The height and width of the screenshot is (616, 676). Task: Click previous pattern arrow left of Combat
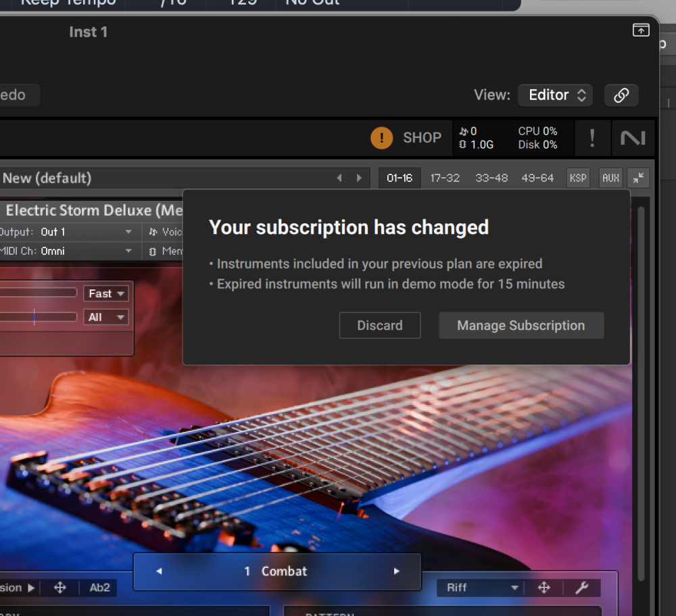[159, 571]
